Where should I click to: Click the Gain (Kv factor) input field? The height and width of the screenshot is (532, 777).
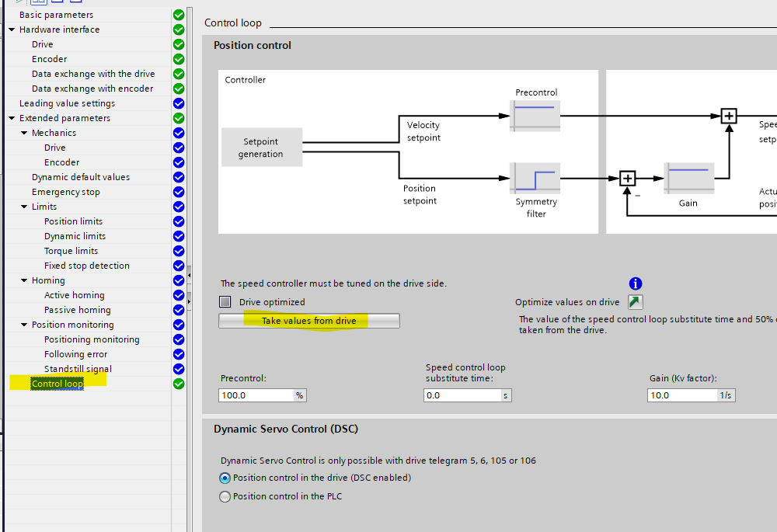coord(682,395)
